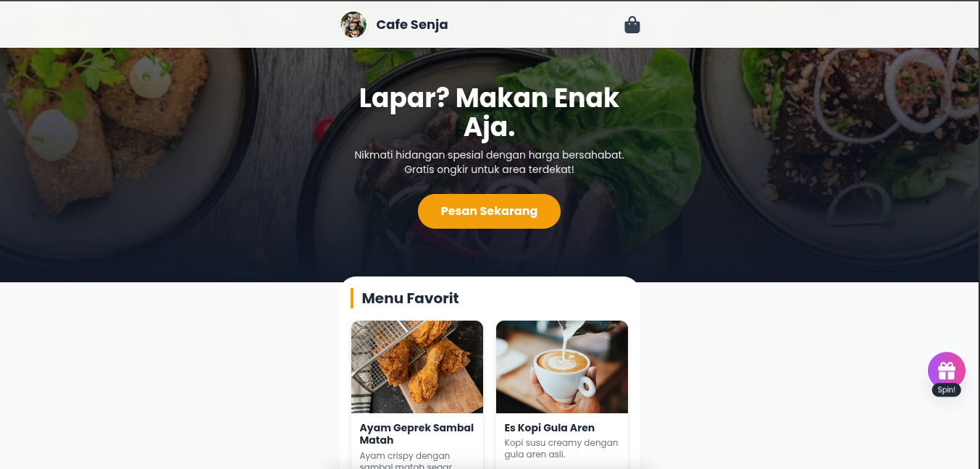This screenshot has width=980, height=469.
Task: Select the Ayam Geprek Sambal Matah title
Action: (416, 434)
